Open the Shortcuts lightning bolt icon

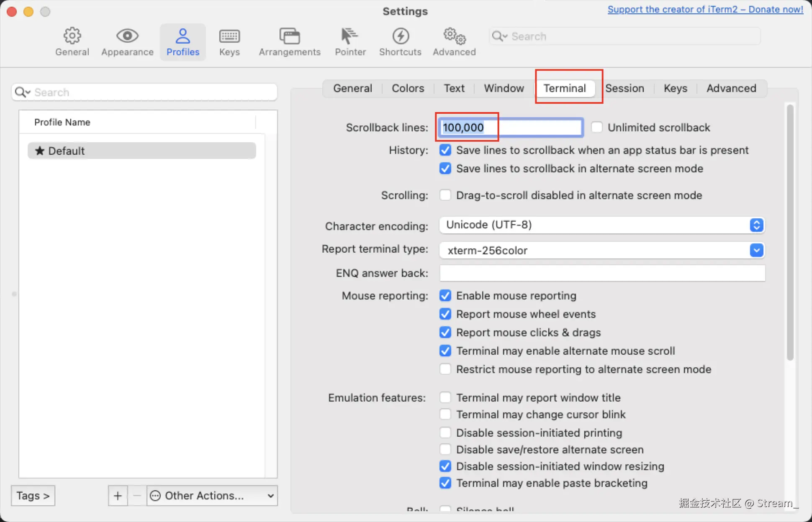[x=400, y=36]
